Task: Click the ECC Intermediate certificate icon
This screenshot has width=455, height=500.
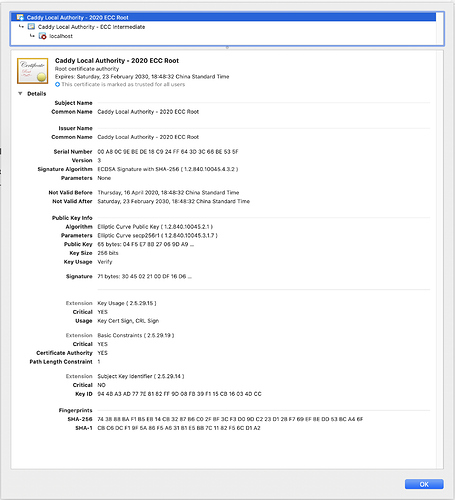Action: pos(31,27)
